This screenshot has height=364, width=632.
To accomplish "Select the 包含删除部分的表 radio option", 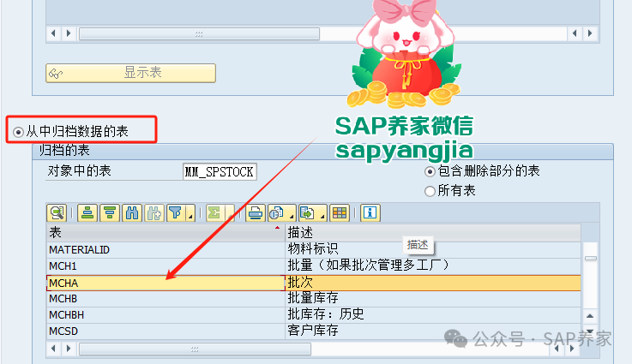I will pos(430,171).
